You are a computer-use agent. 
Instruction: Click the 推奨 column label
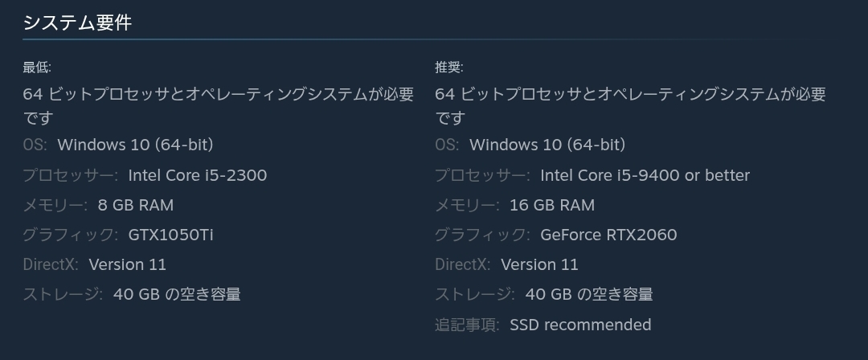coord(449,67)
